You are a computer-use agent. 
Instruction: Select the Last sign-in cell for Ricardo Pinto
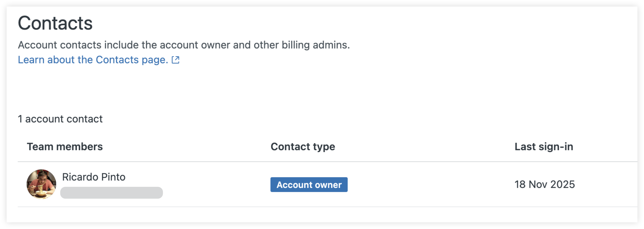point(545,184)
